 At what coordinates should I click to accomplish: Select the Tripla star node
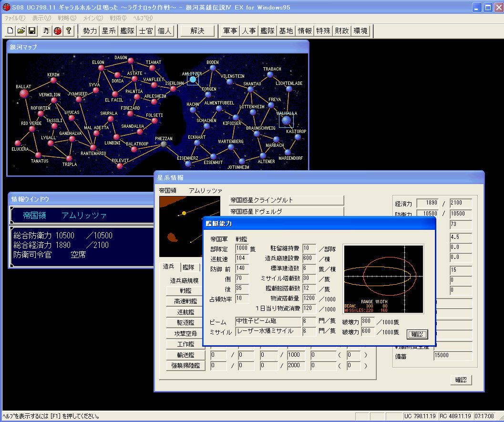tap(69, 158)
